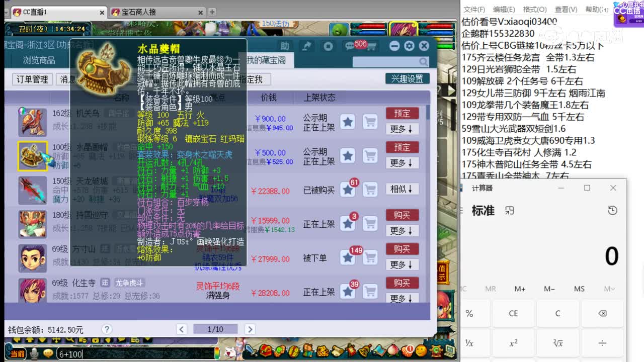
Task: Open 宝石商人接 browser tab
Action: tap(157, 12)
